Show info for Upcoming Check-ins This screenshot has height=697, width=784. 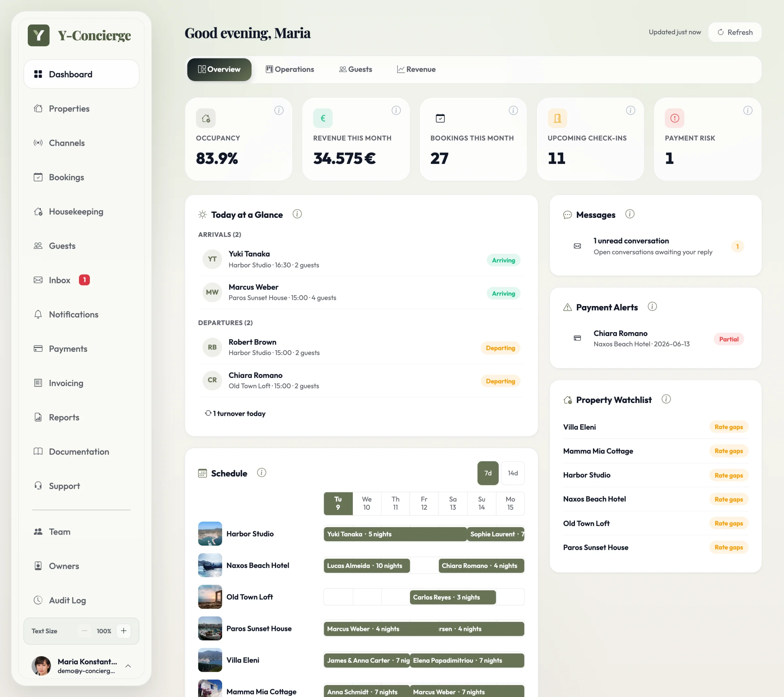point(630,110)
